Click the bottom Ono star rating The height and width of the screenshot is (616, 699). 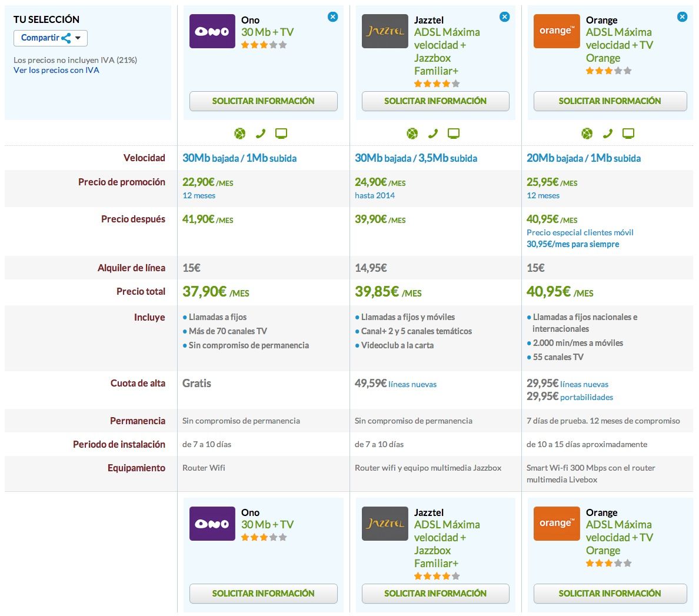(x=264, y=537)
